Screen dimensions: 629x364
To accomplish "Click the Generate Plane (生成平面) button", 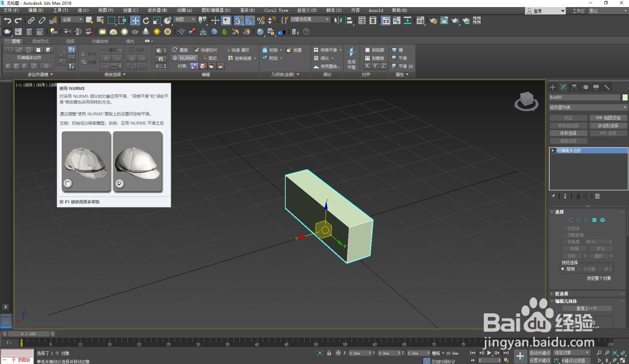I will pos(351,58).
